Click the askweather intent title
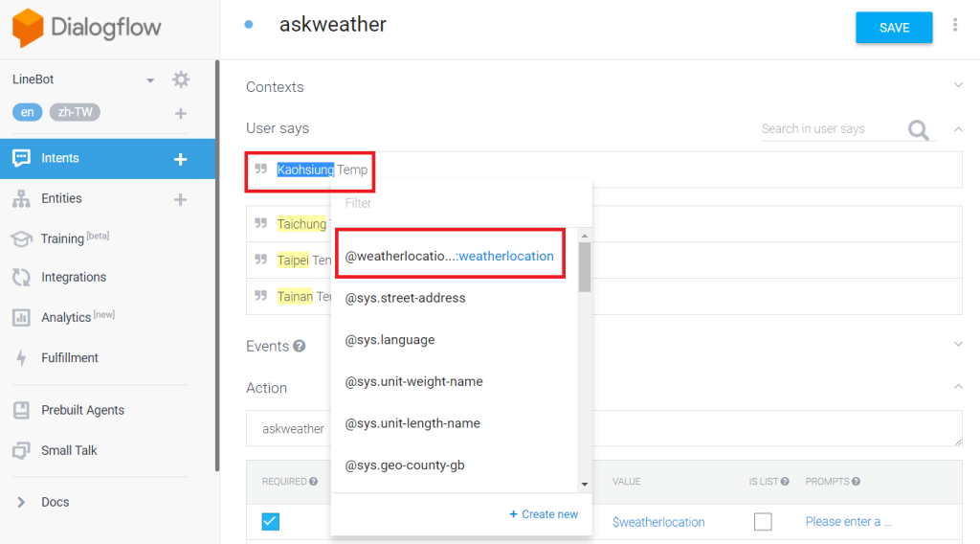This screenshot has height=544, width=980. click(332, 24)
